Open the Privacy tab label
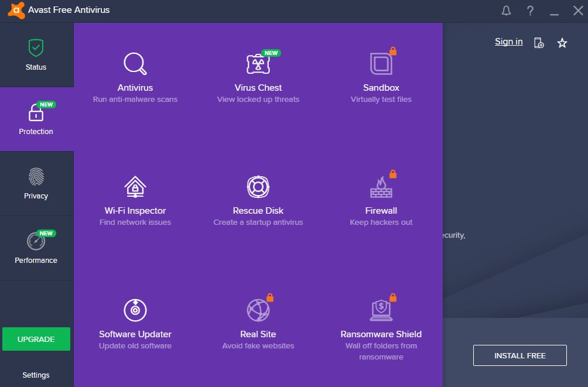The image size is (588, 387). click(x=36, y=196)
